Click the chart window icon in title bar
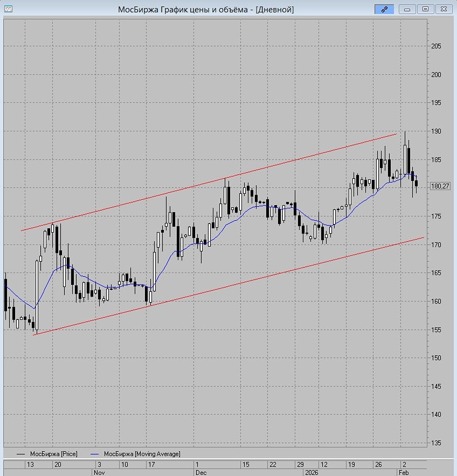 pyautogui.click(x=8, y=9)
